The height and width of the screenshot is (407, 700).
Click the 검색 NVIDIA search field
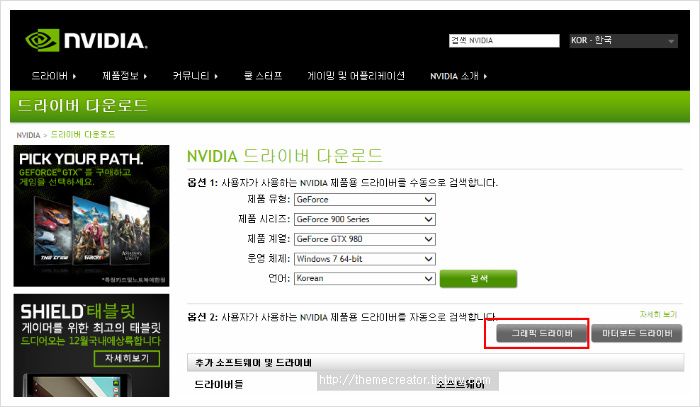tap(504, 41)
